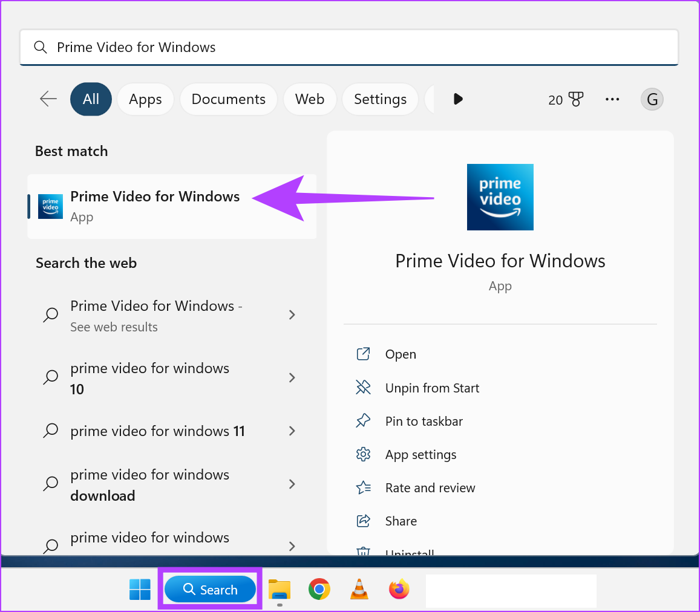The height and width of the screenshot is (612, 700).
Task: Click the small Prime Video icon in best match
Action: click(50, 207)
